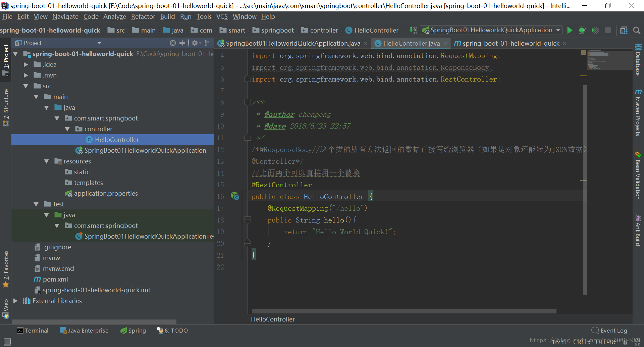The width and height of the screenshot is (644, 347).
Task: Fold the Javadoc comment at line 8
Action: pyautogui.click(x=248, y=102)
